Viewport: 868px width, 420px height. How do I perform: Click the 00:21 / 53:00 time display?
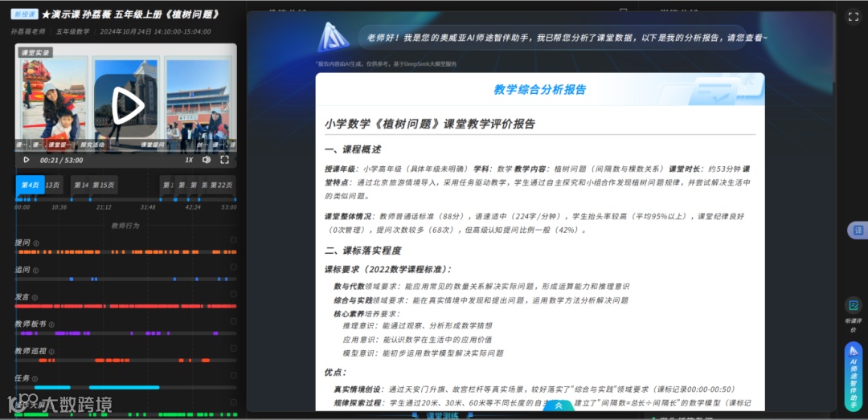(61, 161)
